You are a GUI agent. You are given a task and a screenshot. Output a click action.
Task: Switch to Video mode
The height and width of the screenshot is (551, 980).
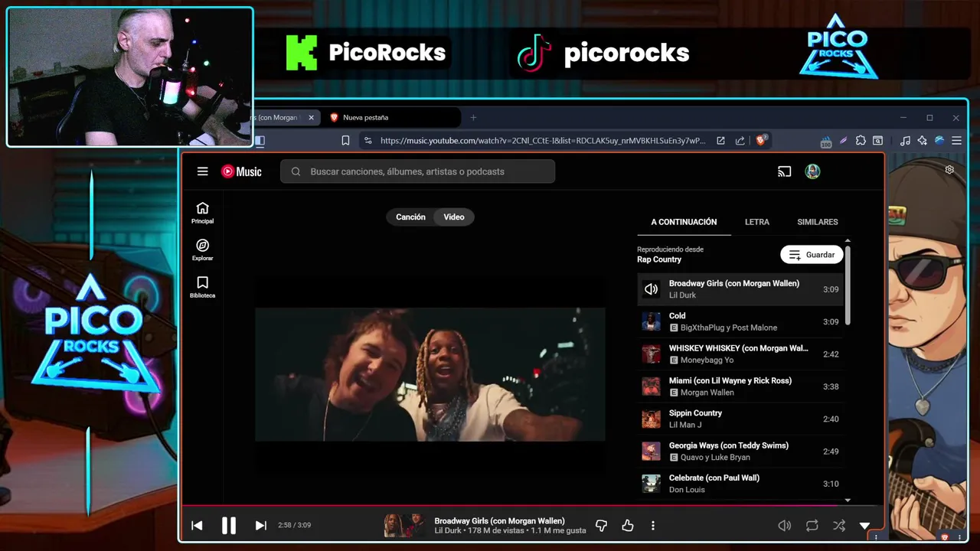pos(454,217)
